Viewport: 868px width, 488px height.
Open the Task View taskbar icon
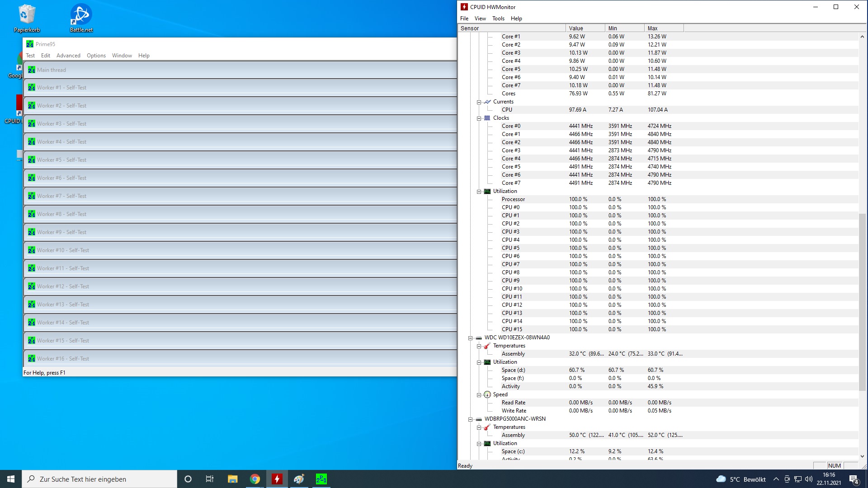[210, 479]
